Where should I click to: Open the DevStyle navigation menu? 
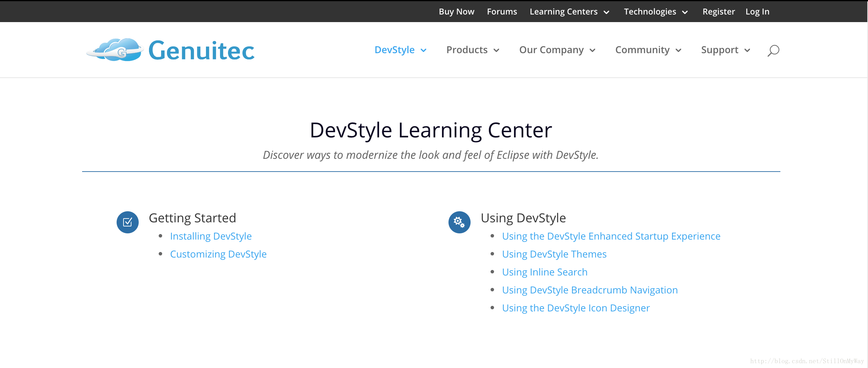tap(395, 50)
